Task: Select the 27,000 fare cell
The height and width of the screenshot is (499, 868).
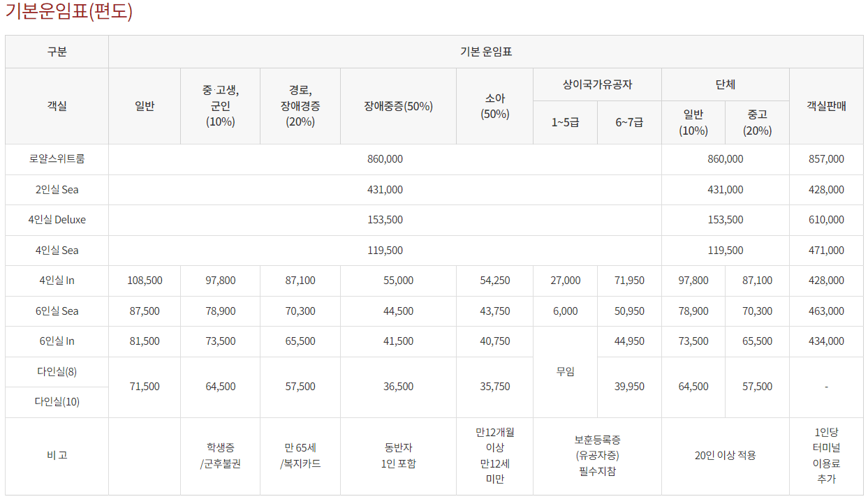Action: coord(565,281)
